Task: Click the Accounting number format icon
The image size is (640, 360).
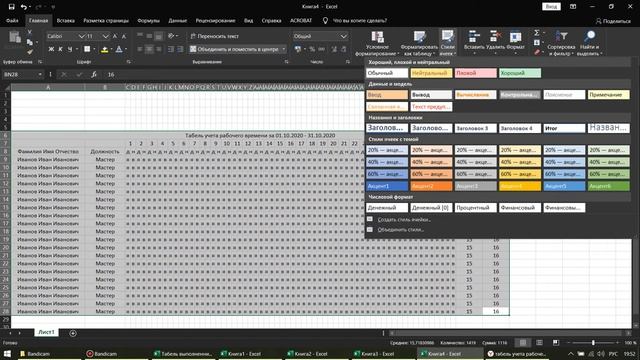Action: [298, 49]
